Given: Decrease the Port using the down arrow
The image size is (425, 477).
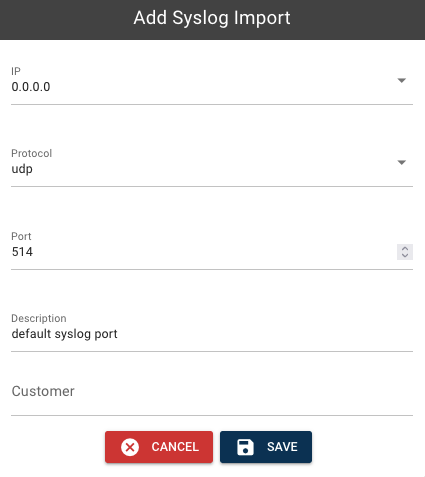Looking at the screenshot, I should point(405,255).
